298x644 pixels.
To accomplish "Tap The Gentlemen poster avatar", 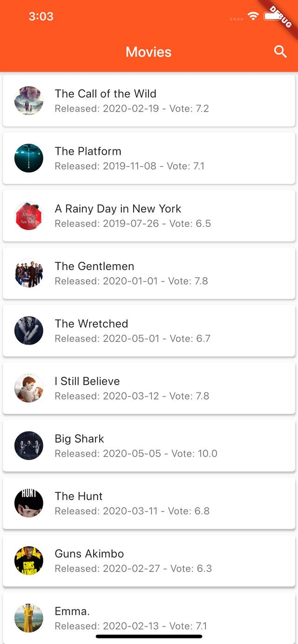I will [x=29, y=273].
